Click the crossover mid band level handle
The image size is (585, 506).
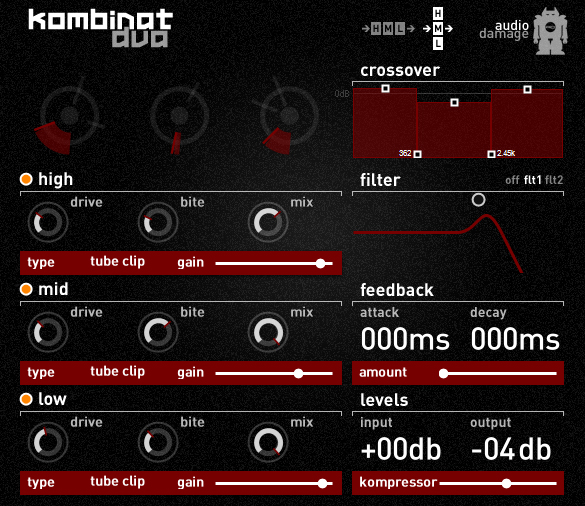coord(454,102)
